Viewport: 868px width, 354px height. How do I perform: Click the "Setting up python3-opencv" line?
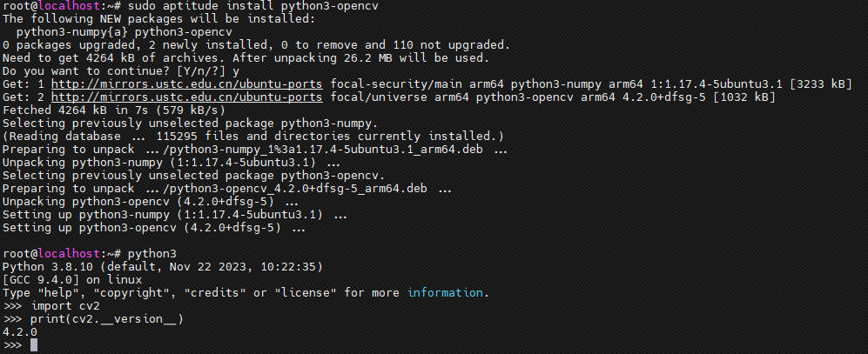coord(153,228)
